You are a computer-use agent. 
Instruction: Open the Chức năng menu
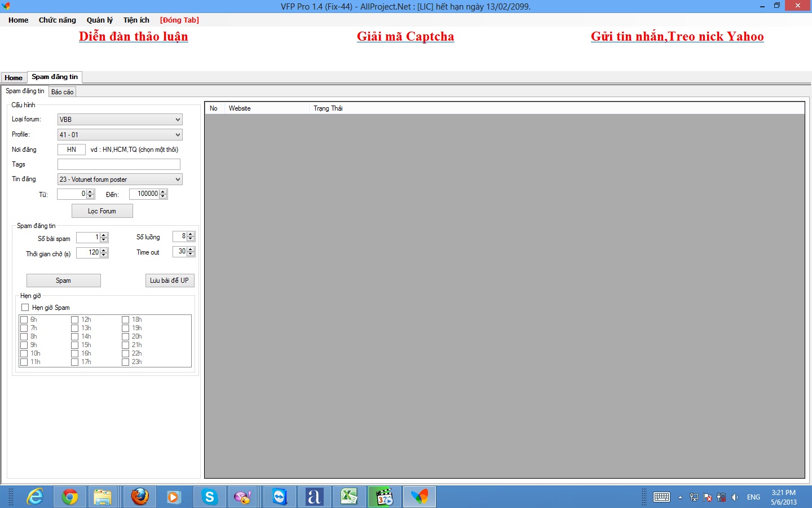[x=58, y=20]
